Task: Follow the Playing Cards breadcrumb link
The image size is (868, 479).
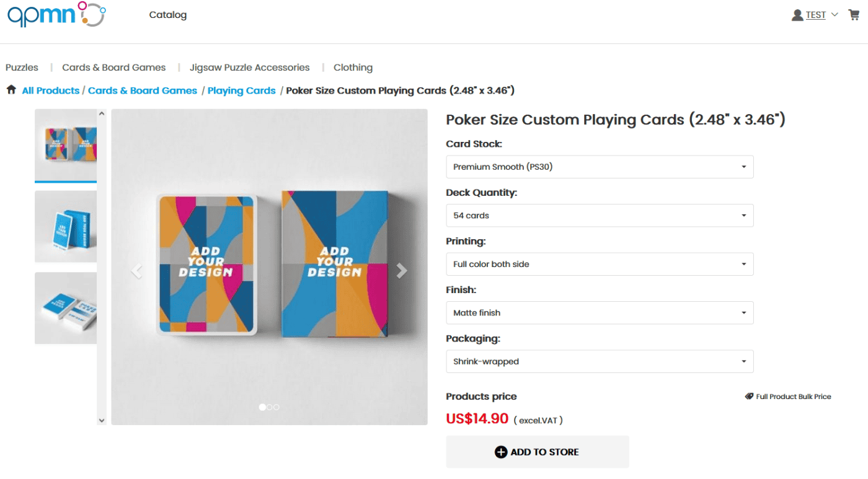Action: click(241, 90)
